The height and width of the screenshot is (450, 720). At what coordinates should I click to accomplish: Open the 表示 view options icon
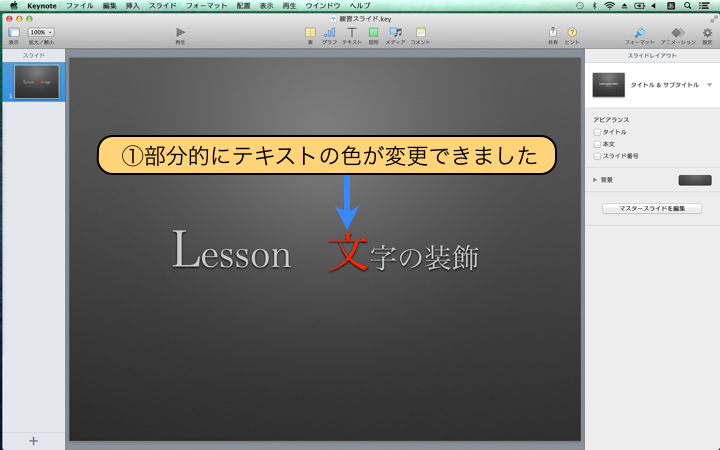[x=14, y=33]
